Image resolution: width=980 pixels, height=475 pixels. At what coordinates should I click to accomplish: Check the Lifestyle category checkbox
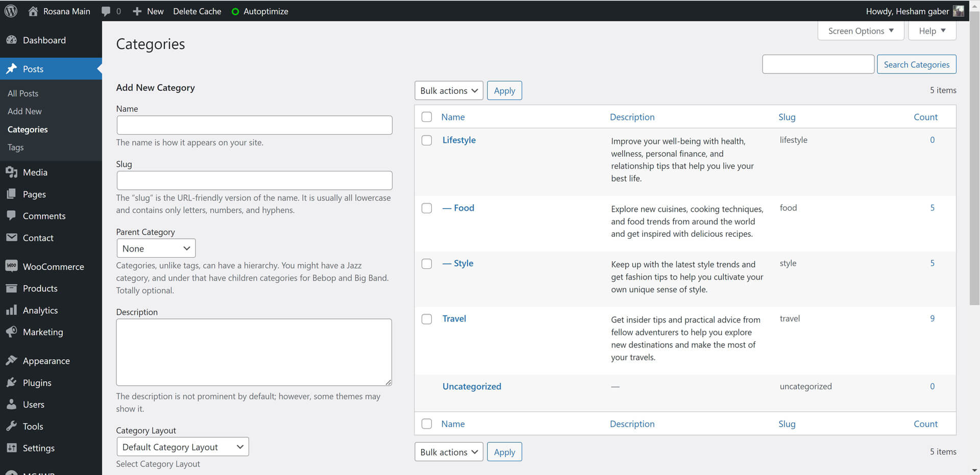tap(427, 140)
